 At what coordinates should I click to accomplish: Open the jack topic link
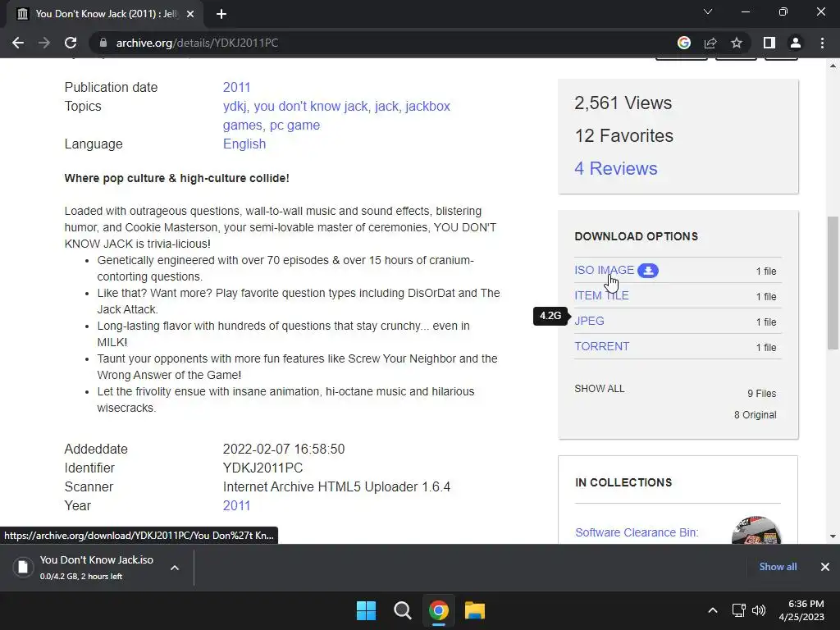(387, 106)
